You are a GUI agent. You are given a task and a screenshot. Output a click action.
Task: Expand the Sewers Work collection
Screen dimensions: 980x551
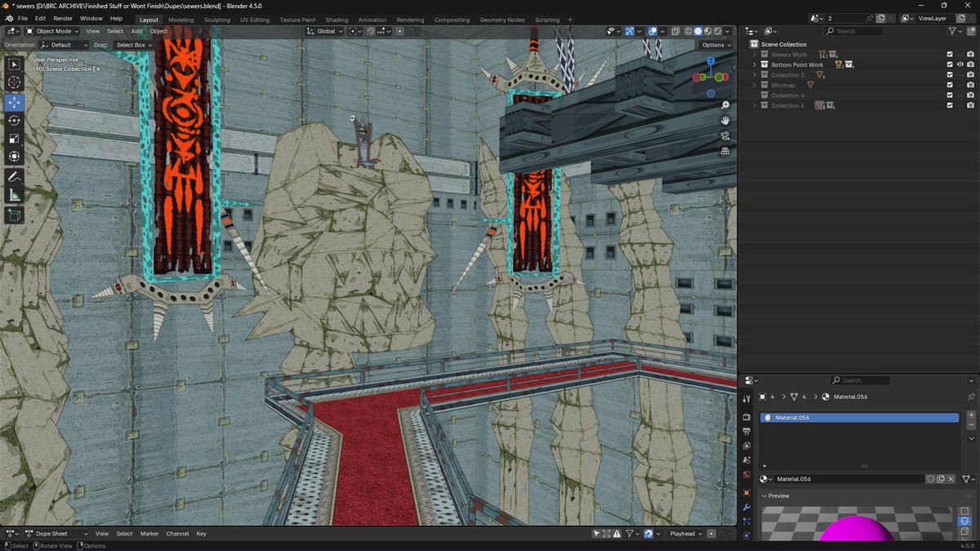click(x=755, y=55)
